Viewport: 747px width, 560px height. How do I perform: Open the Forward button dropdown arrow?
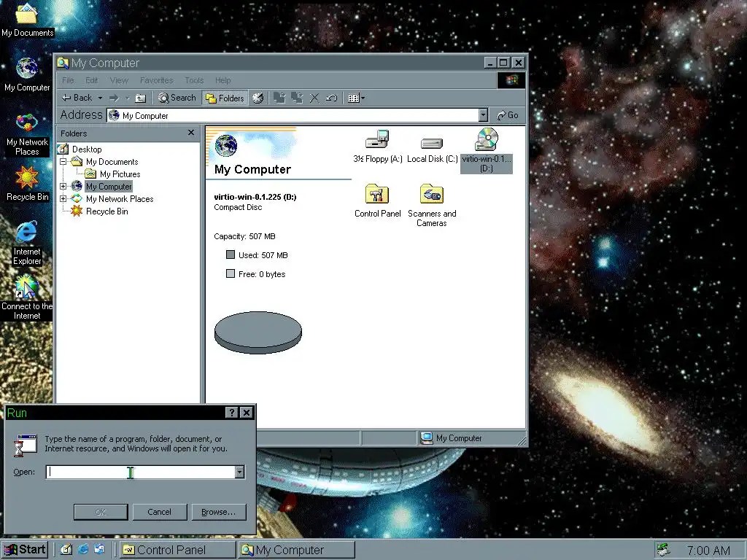pyautogui.click(x=127, y=98)
